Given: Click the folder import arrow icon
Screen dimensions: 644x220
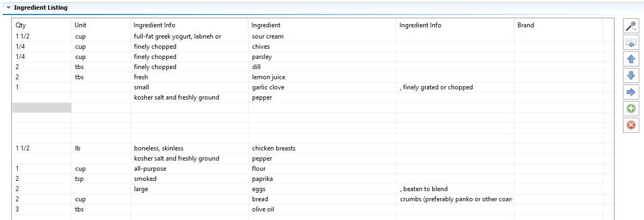Looking at the screenshot, I should 631,42.
